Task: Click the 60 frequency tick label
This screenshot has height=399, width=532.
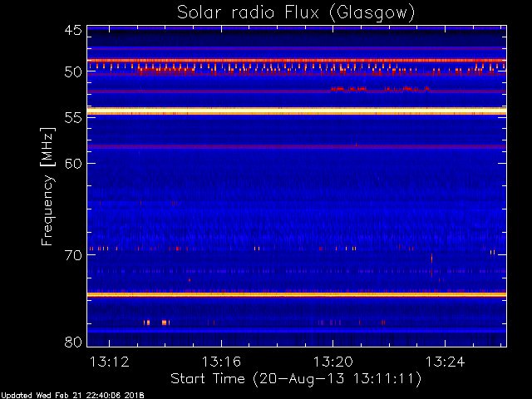Action: tap(73, 163)
